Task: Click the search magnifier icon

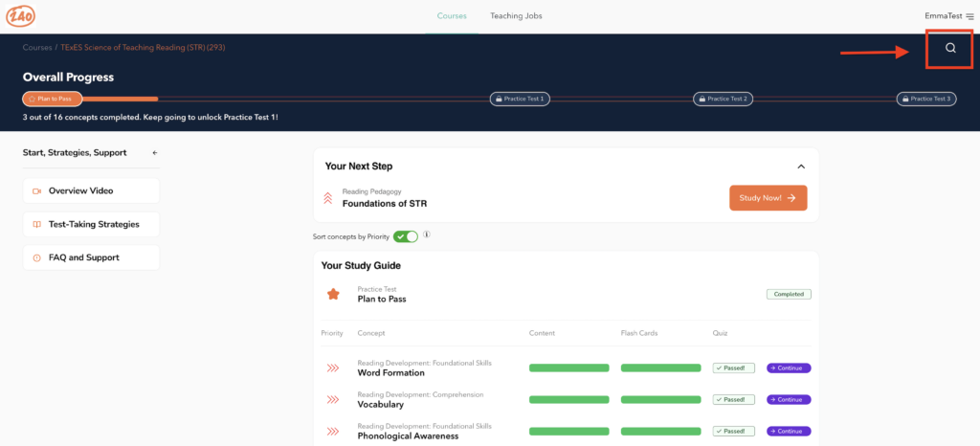Action: (949, 49)
